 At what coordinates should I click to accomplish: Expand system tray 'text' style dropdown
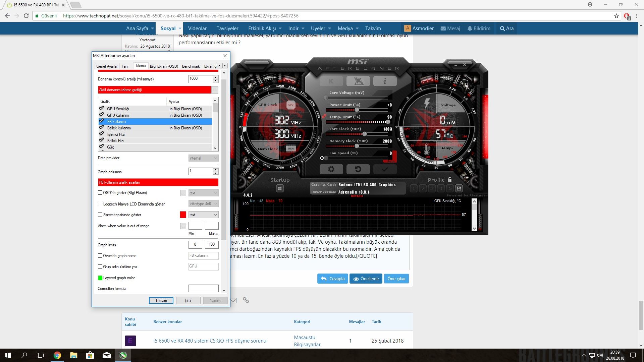point(203,215)
